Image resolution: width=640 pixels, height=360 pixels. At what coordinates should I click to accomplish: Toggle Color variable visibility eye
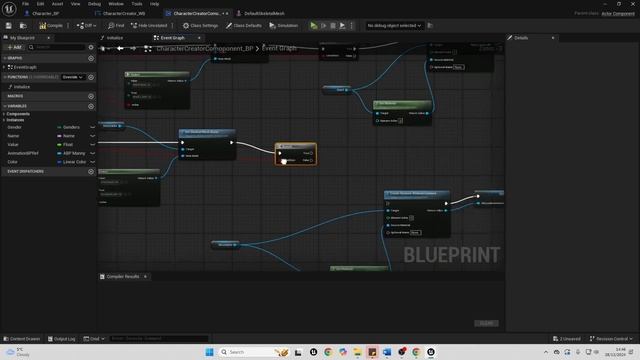92,162
